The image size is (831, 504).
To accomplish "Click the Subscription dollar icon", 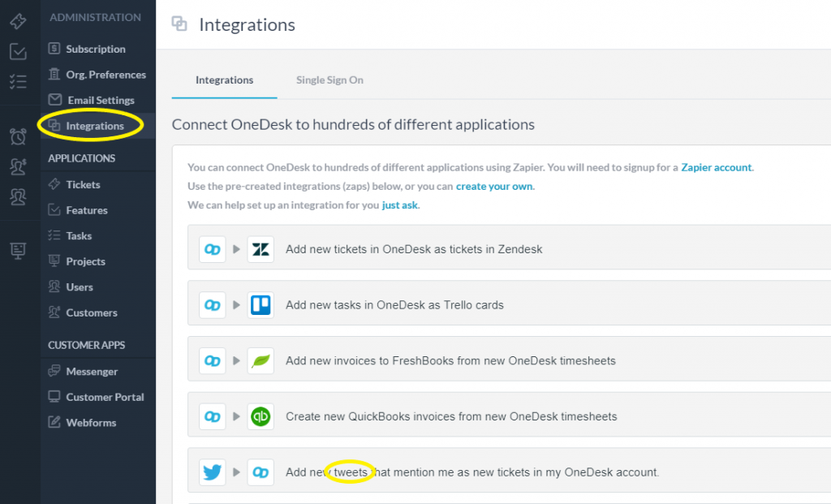I will (54, 48).
